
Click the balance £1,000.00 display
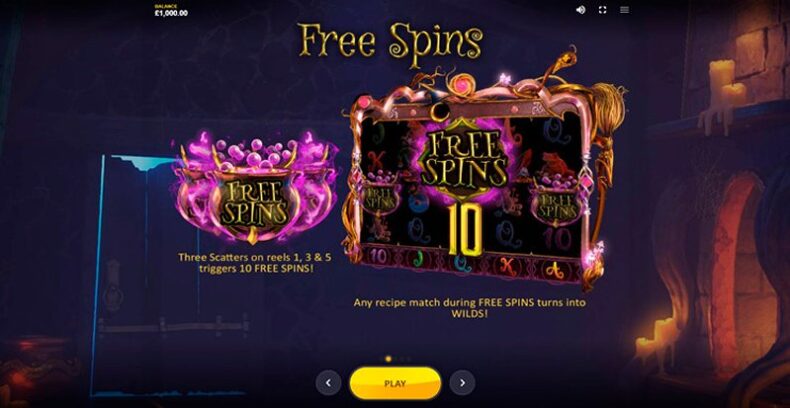click(x=171, y=11)
